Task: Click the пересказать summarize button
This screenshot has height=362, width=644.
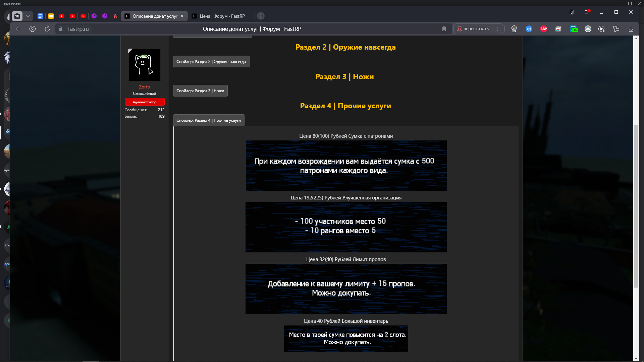Action: [x=473, y=29]
